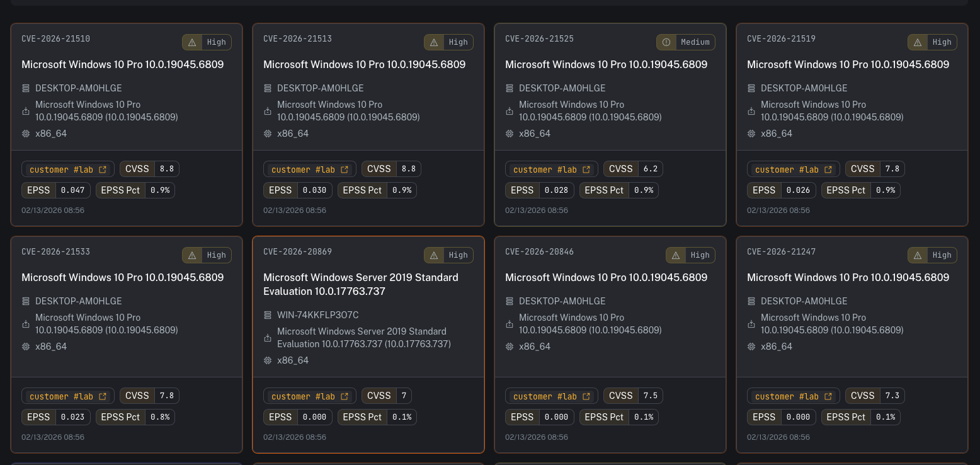
Task: Click the warning icon on CVE-2026-20846's High badge
Action: [676, 255]
